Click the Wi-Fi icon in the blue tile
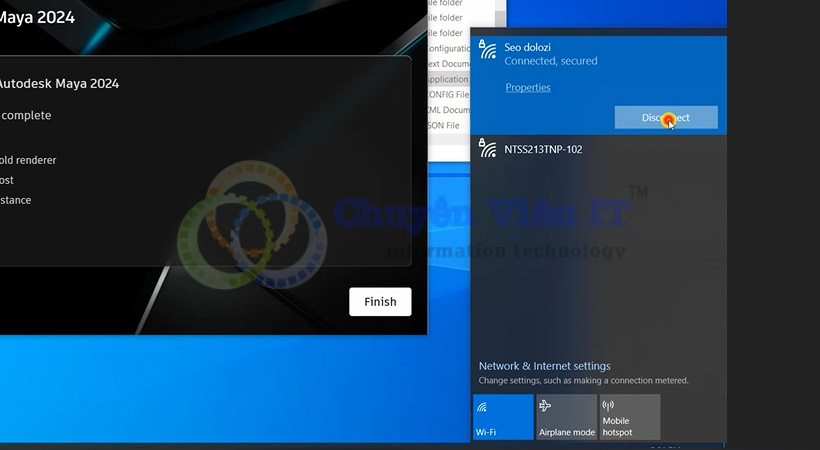Viewport: 820px width, 450px height. [482, 407]
